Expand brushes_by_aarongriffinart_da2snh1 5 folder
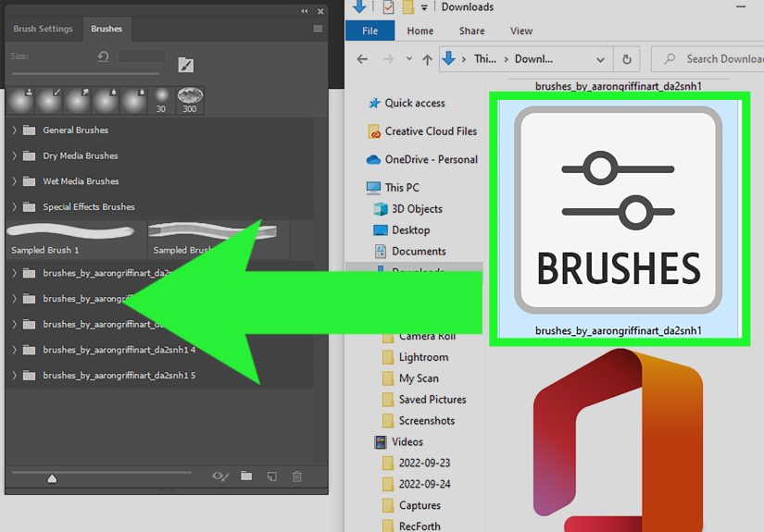This screenshot has width=764, height=532. pyautogui.click(x=14, y=376)
